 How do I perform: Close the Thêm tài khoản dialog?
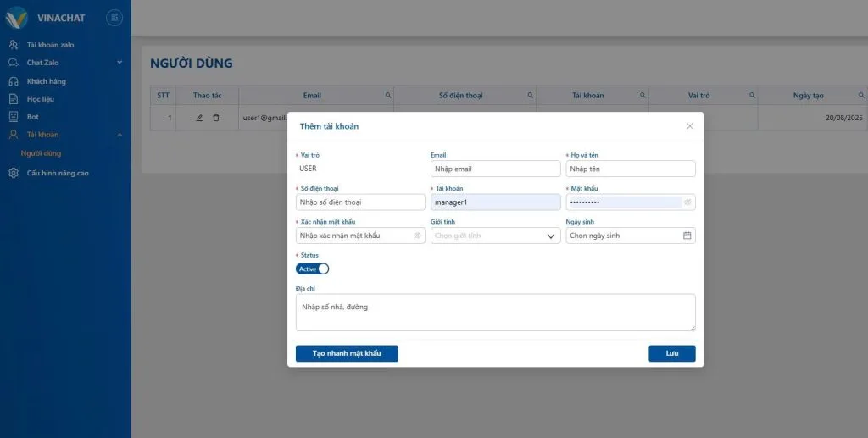pyautogui.click(x=689, y=126)
